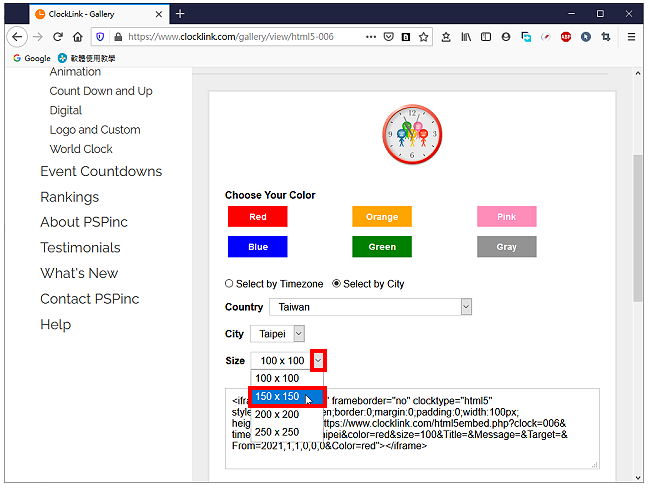Open the Firefox account icon

pyautogui.click(x=506, y=37)
